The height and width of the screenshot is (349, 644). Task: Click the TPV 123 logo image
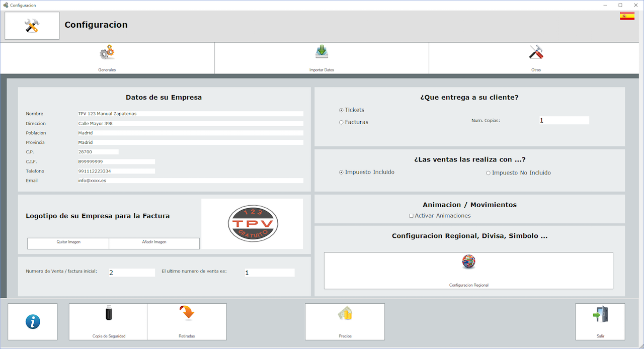point(252,224)
